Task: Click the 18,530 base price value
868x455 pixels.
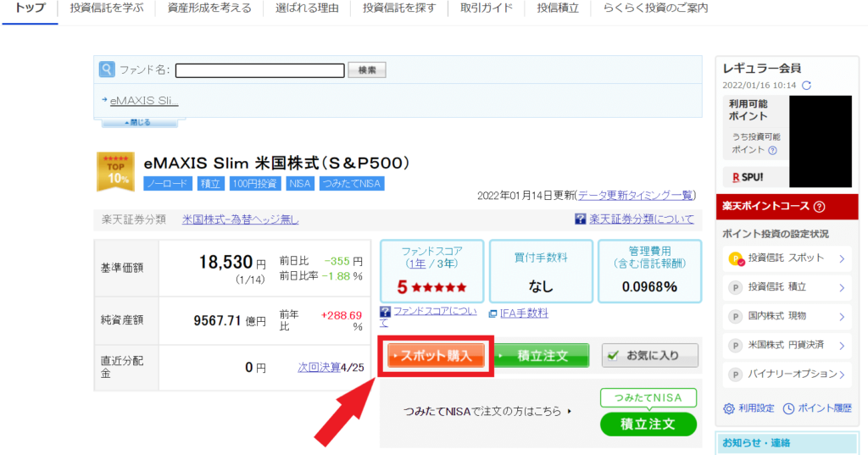Action: 225,263
